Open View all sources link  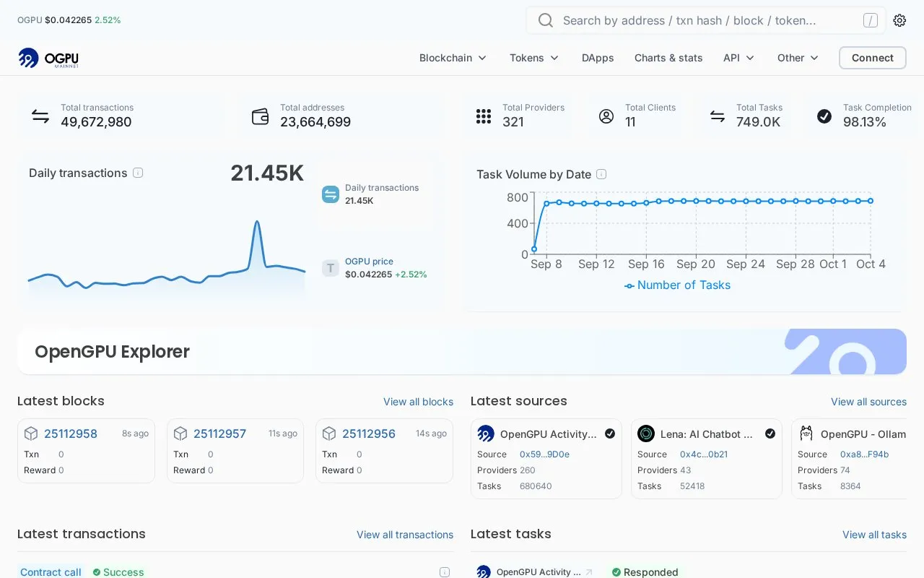pyautogui.click(x=868, y=402)
